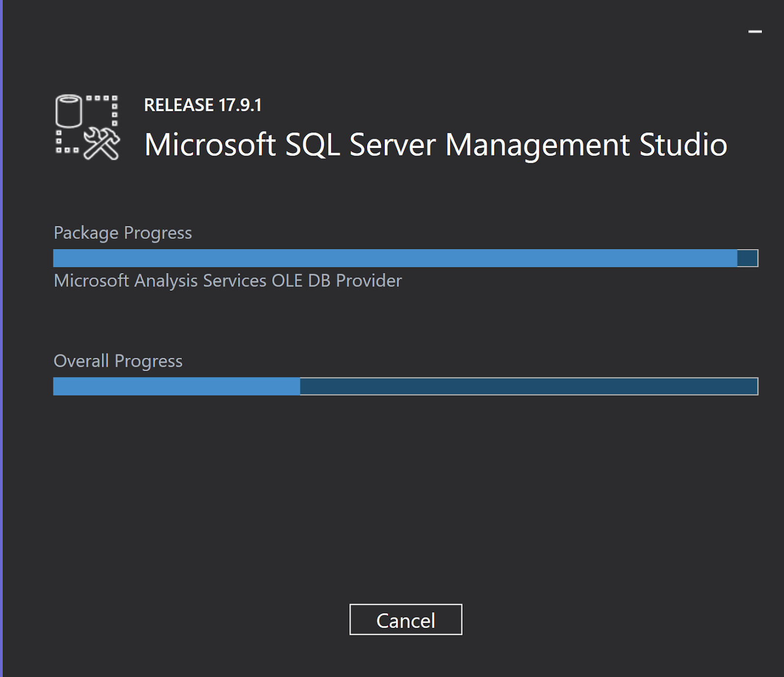784x677 pixels.
Task: Click the Overall Progress label
Action: pos(118,361)
